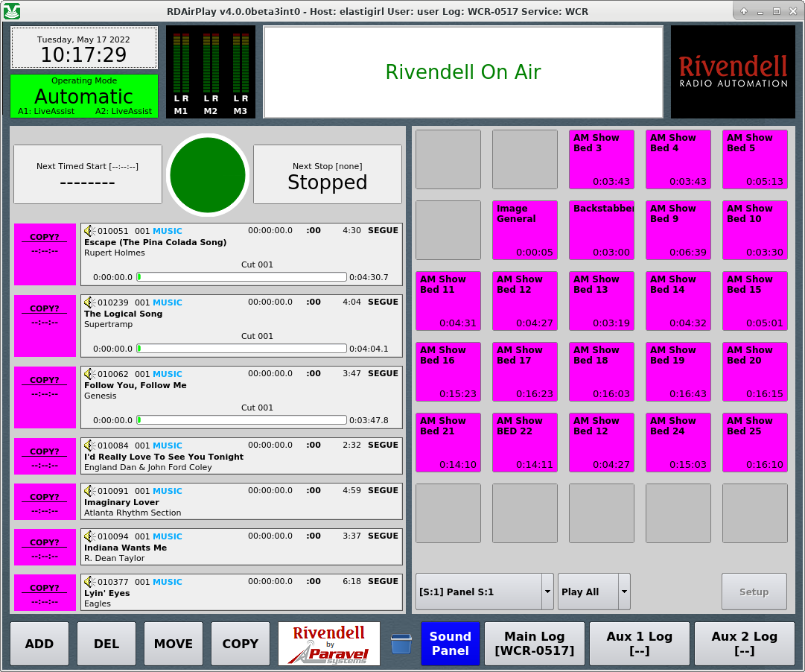Click the speaker icon for The Logical Song
The image size is (805, 672).
[x=89, y=302]
